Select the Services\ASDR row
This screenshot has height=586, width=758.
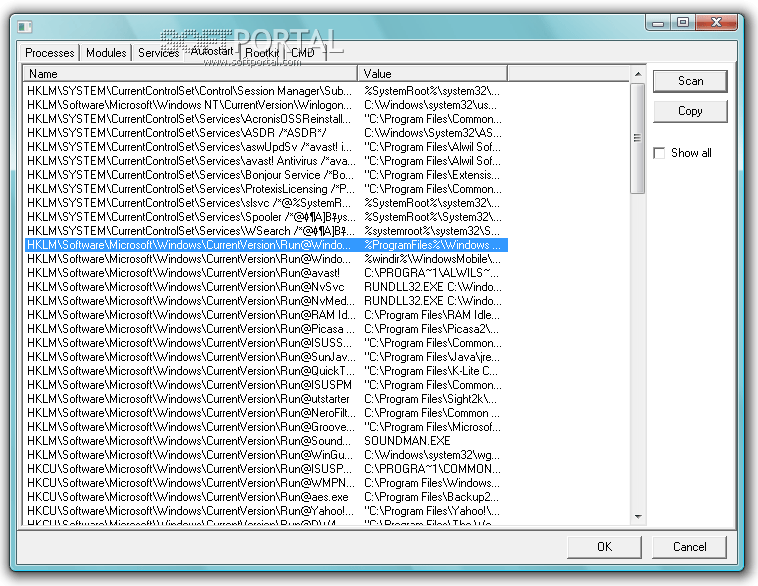coord(266,133)
